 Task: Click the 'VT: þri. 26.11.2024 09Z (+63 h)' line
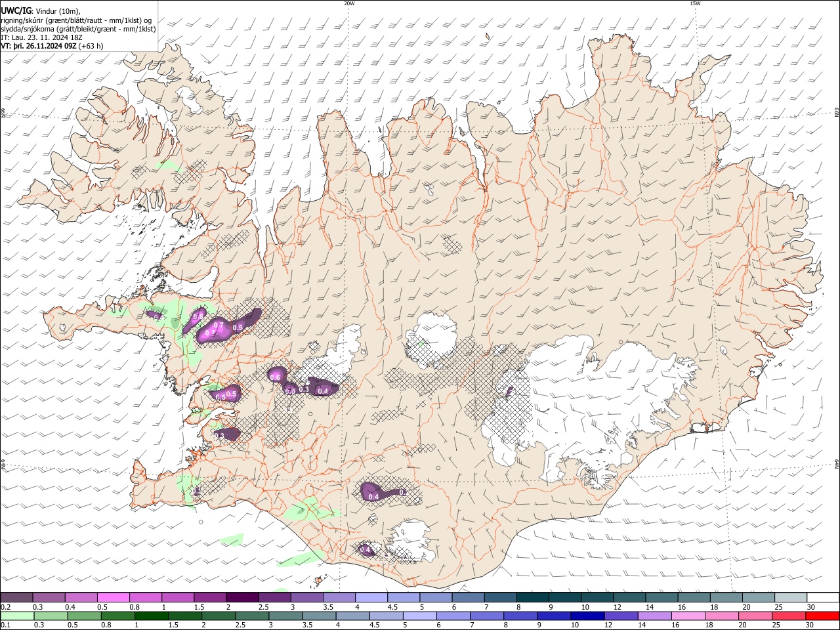pos(52,46)
